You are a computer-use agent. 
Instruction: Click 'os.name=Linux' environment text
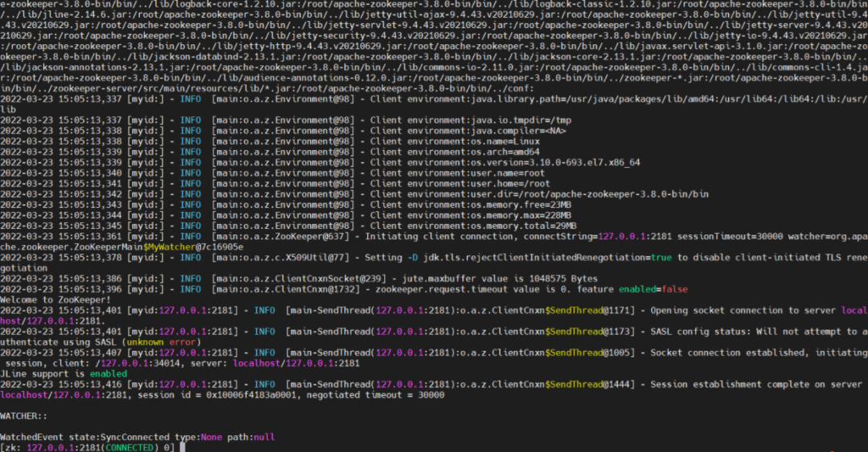505,141
